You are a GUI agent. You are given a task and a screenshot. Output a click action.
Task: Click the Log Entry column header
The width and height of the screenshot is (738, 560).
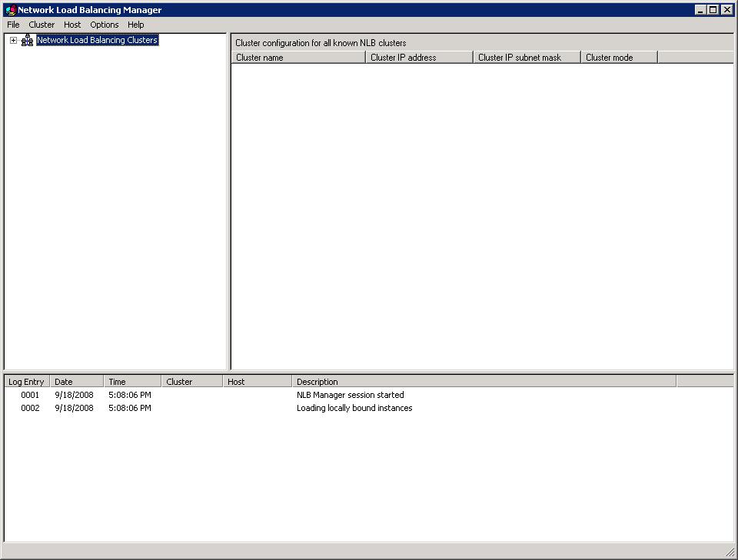pyautogui.click(x=26, y=382)
